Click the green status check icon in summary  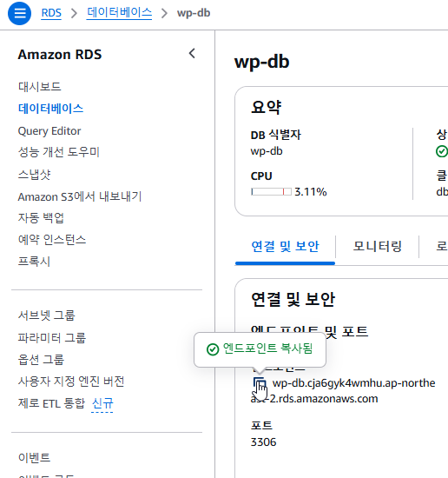pos(442,151)
